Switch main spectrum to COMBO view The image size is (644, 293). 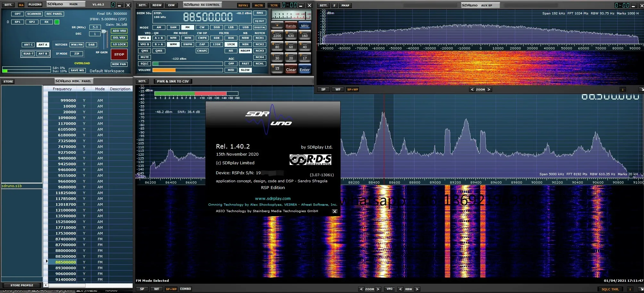pyautogui.click(x=185, y=289)
